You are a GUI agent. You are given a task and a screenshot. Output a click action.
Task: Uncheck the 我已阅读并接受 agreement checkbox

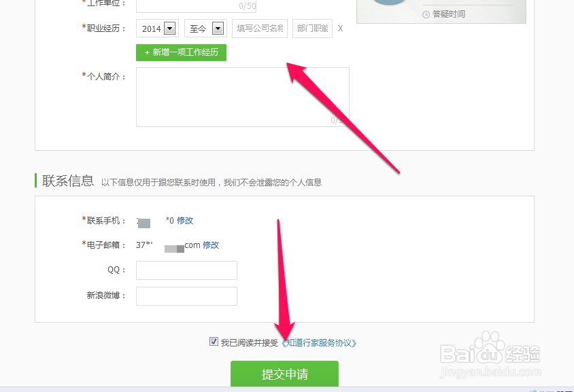[214, 341]
